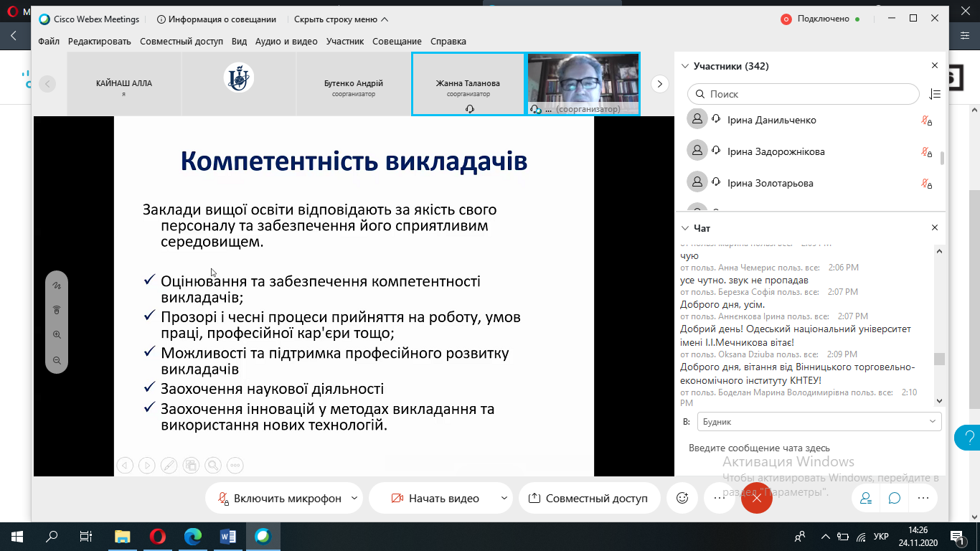Open microphone options dropdown arrow
Screen dimensions: 980x551
tap(354, 498)
